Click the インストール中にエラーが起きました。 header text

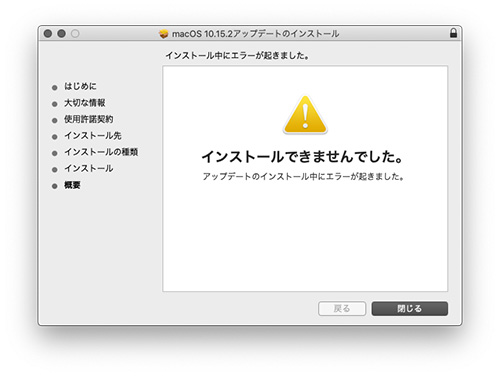point(237,55)
